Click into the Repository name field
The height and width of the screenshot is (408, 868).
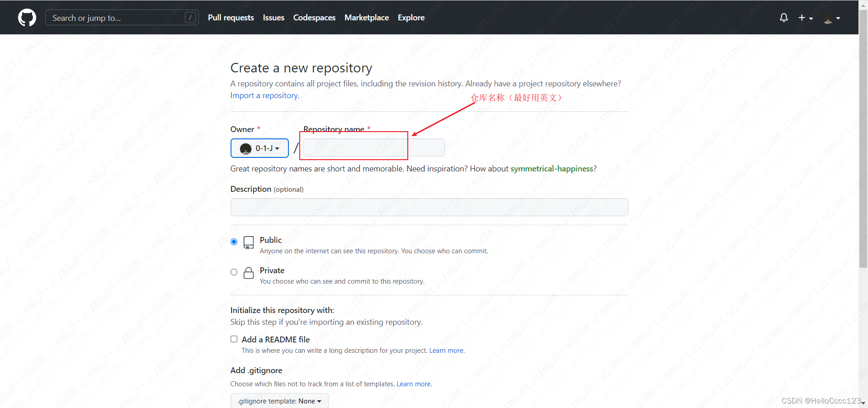tap(374, 147)
